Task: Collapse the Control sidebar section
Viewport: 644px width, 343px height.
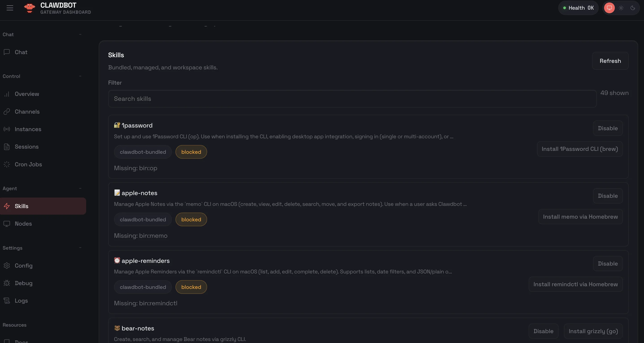Action: (x=80, y=76)
